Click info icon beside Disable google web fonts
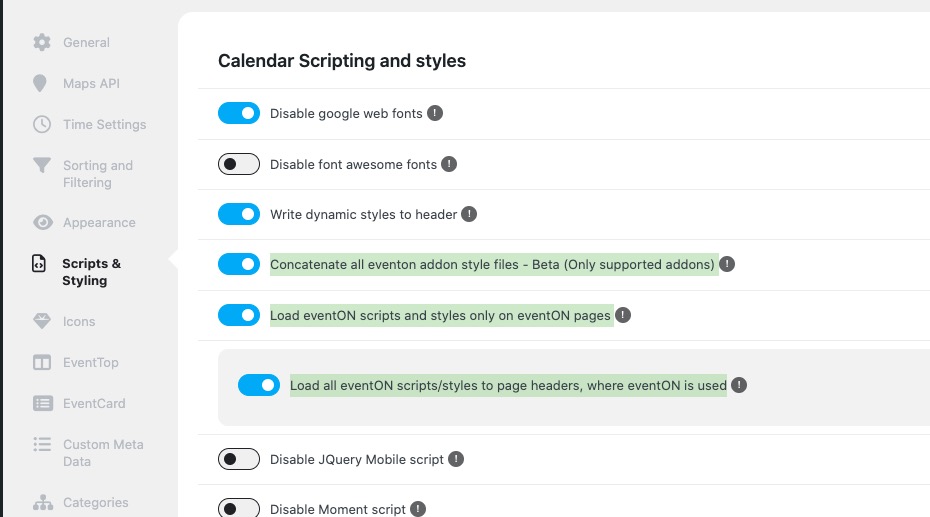The width and height of the screenshot is (930, 517). point(435,113)
